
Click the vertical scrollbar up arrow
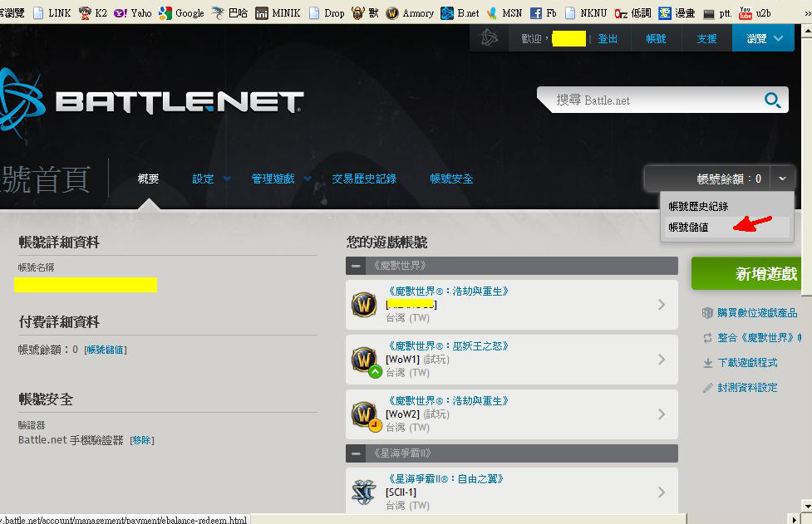[x=807, y=31]
